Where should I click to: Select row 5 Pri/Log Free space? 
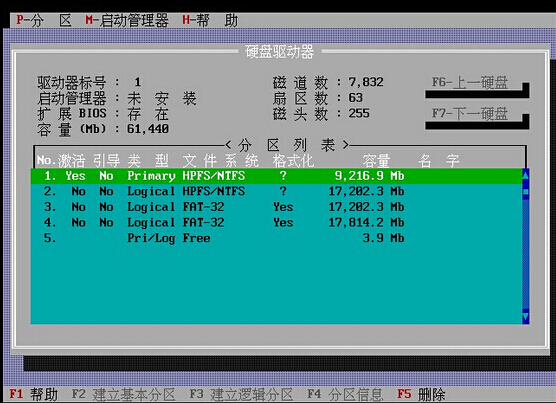click(x=277, y=238)
